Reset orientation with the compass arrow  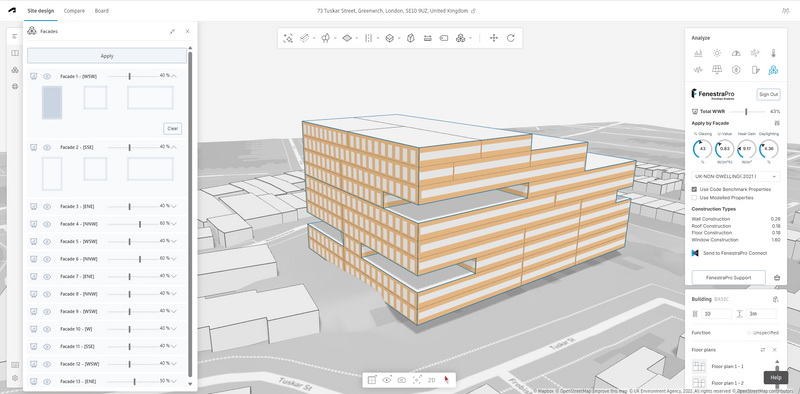coord(446,380)
